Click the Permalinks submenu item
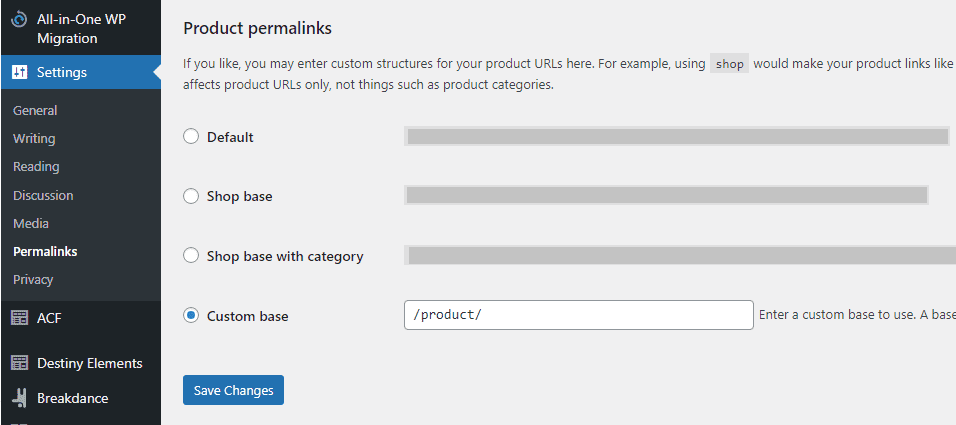The height and width of the screenshot is (425, 956). click(45, 251)
